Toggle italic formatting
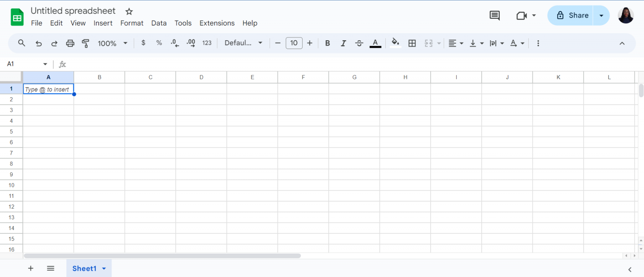The width and height of the screenshot is (644, 277). tap(343, 43)
